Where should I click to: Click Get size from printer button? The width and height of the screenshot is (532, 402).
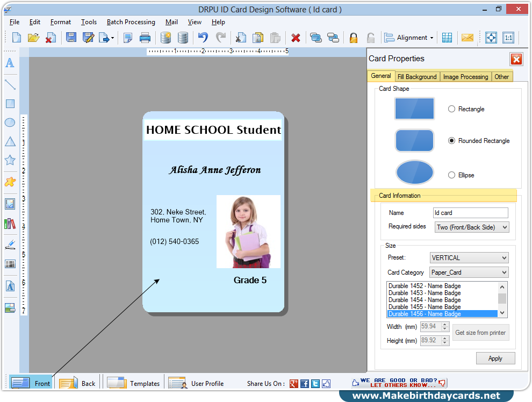480,333
